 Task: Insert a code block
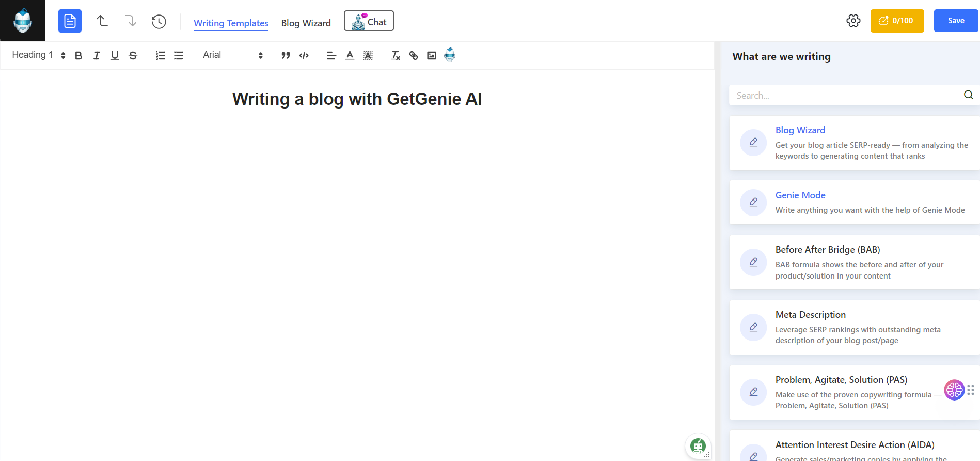[304, 55]
